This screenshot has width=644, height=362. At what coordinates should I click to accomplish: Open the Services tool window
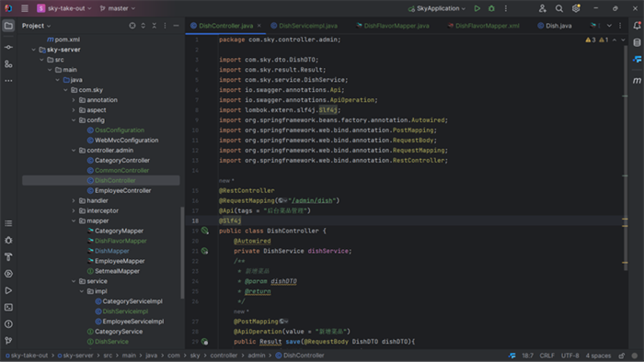pyautogui.click(x=8, y=274)
